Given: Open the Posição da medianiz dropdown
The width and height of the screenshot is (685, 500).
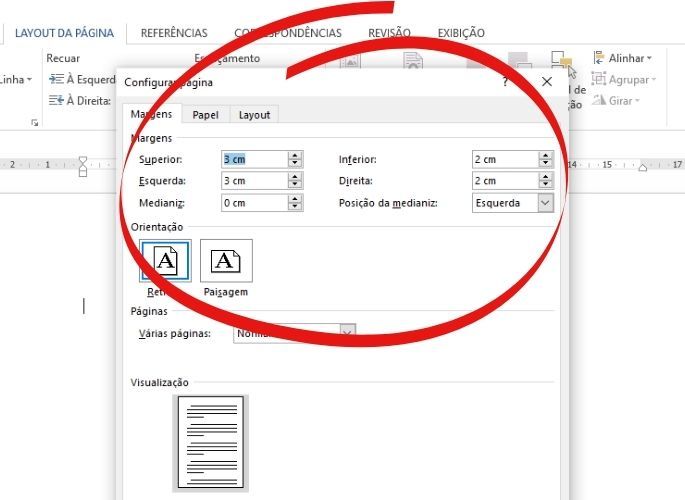Looking at the screenshot, I should [545, 203].
